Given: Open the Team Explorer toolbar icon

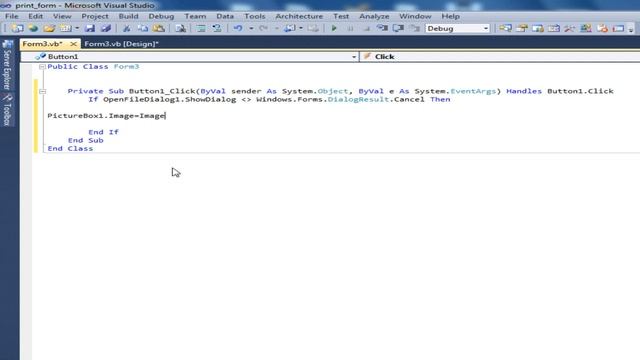Looking at the screenshot, I should (538, 29).
